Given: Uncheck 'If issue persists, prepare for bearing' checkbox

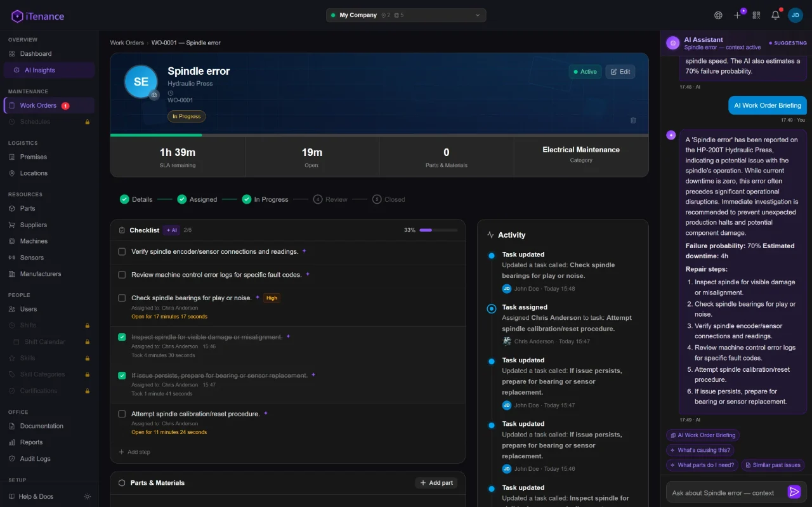Looking at the screenshot, I should (122, 376).
